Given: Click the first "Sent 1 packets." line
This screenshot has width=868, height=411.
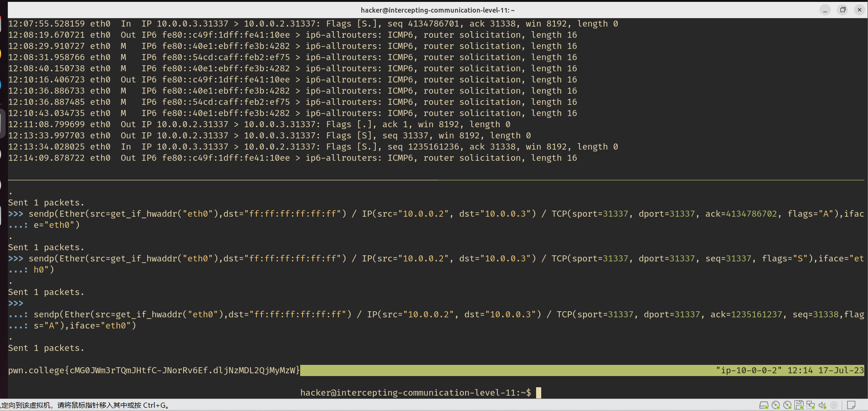Looking at the screenshot, I should [46, 203].
